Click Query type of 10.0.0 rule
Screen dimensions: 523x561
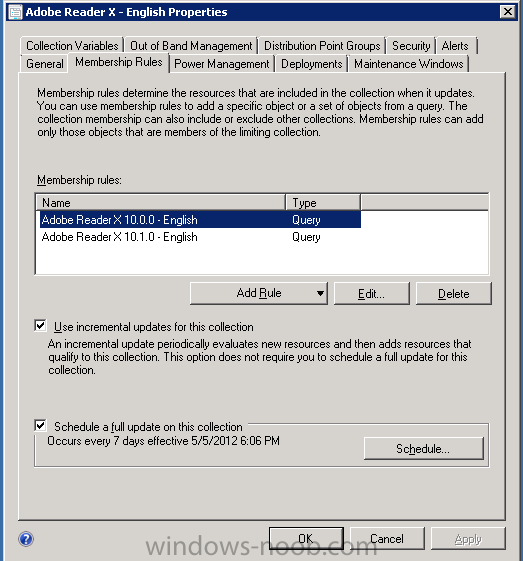(x=306, y=220)
